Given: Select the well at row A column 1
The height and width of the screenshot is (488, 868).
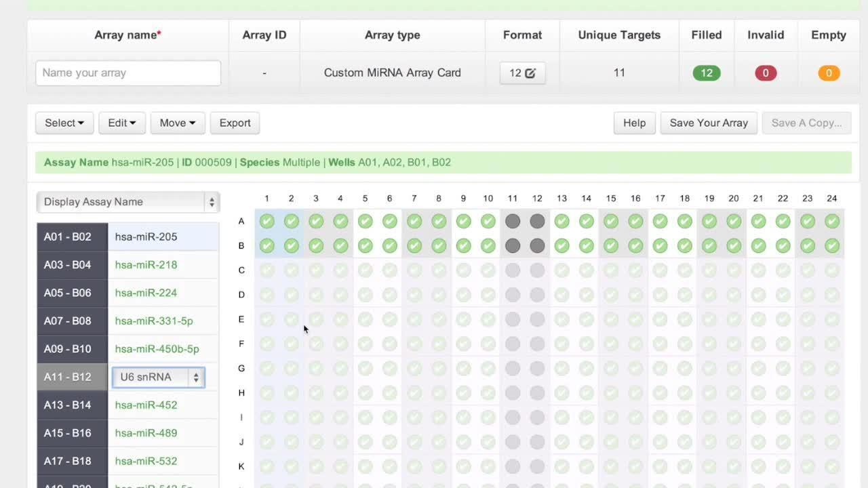Looking at the screenshot, I should pos(267,221).
